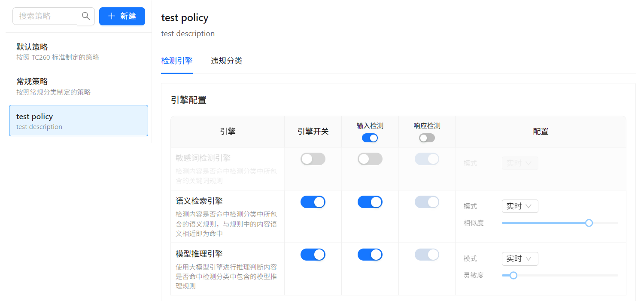Toggle the 响应检测 header switch
The width and height of the screenshot is (644, 301).
427,138
